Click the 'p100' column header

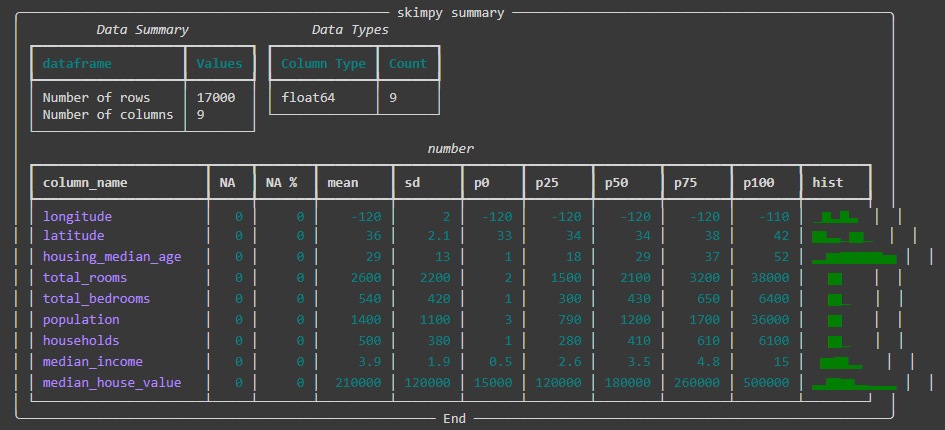[x=759, y=182]
